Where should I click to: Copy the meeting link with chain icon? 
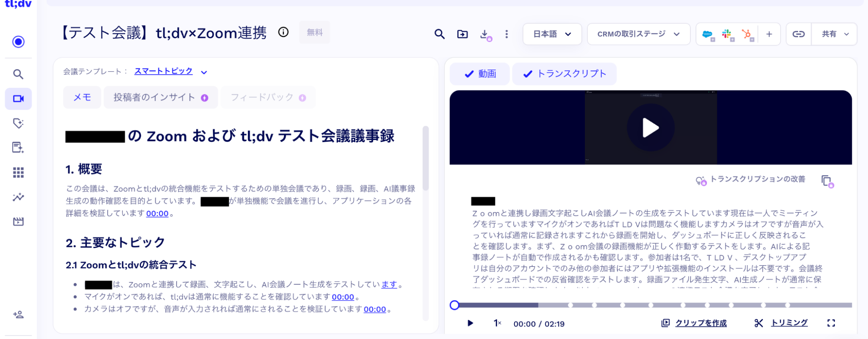click(799, 34)
